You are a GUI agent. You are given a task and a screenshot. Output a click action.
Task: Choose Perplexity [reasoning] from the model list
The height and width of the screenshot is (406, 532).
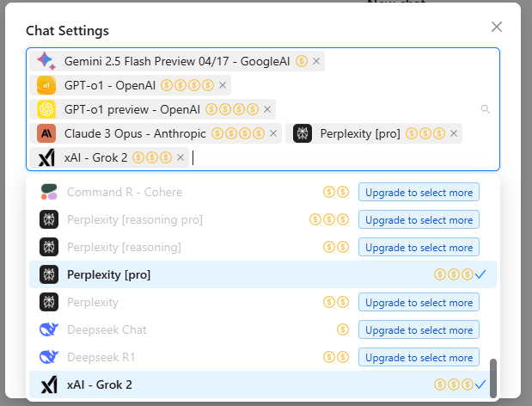pyautogui.click(x=124, y=247)
